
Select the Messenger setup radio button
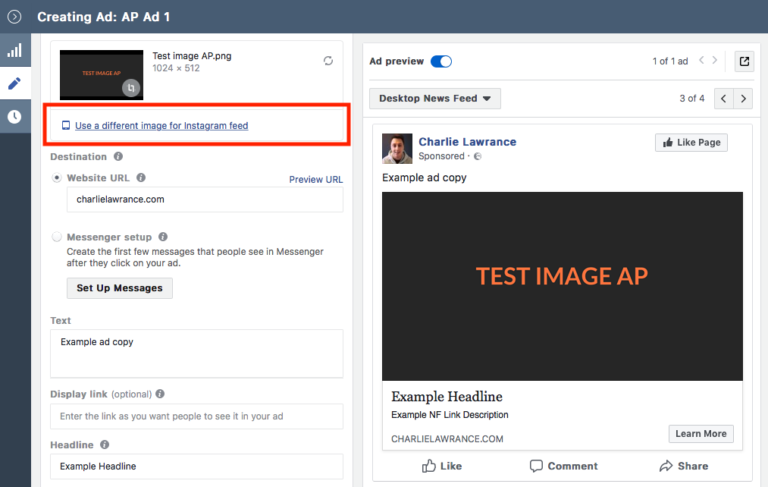57,237
